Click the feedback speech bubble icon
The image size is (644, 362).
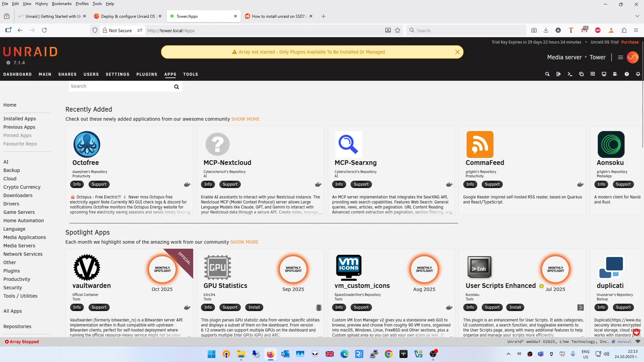593,74
